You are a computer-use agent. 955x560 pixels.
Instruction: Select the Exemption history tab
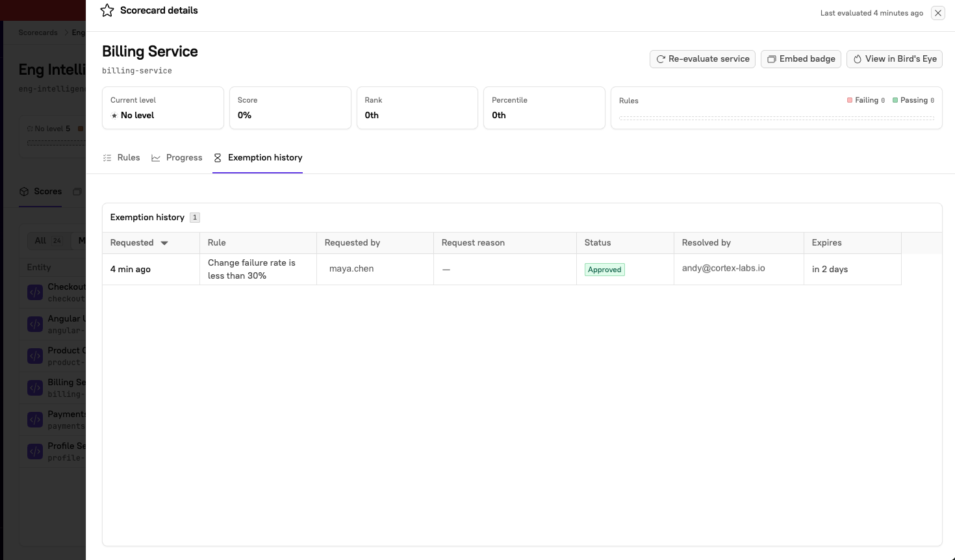[x=258, y=158]
